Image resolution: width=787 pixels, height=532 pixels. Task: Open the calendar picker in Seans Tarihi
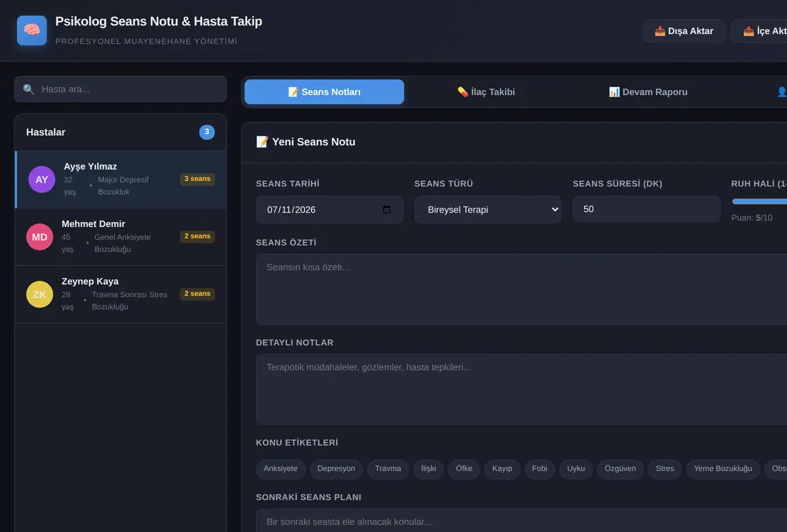click(x=386, y=210)
